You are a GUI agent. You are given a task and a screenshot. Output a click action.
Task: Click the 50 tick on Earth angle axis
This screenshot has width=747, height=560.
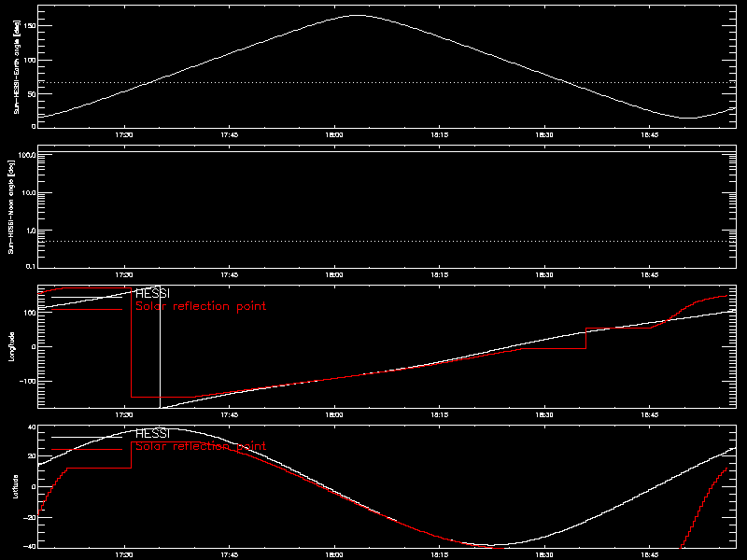[x=32, y=94]
